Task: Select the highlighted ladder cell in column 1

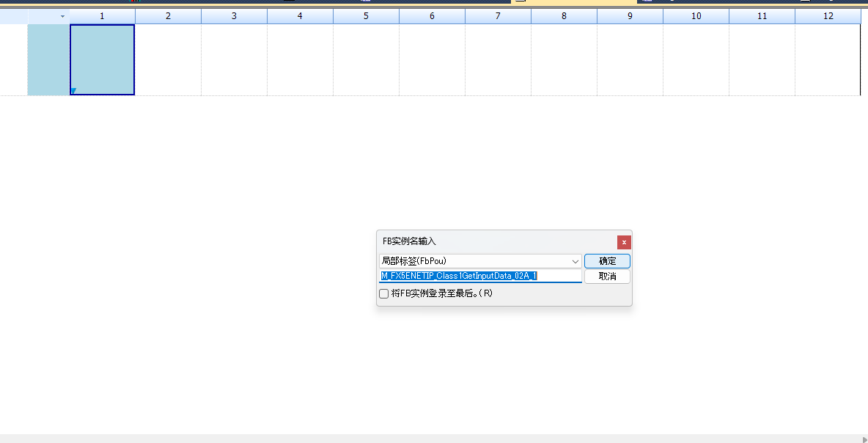Action: [x=102, y=60]
